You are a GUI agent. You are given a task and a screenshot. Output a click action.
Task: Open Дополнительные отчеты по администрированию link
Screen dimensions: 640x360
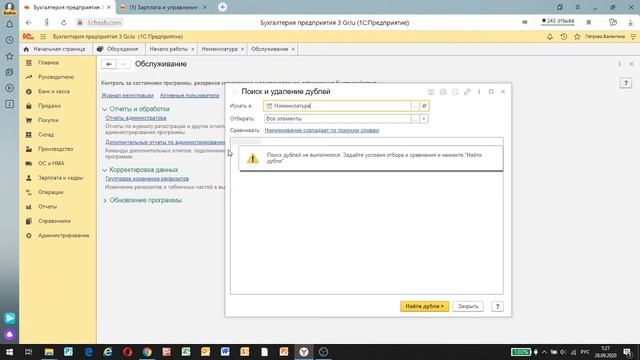165,142
